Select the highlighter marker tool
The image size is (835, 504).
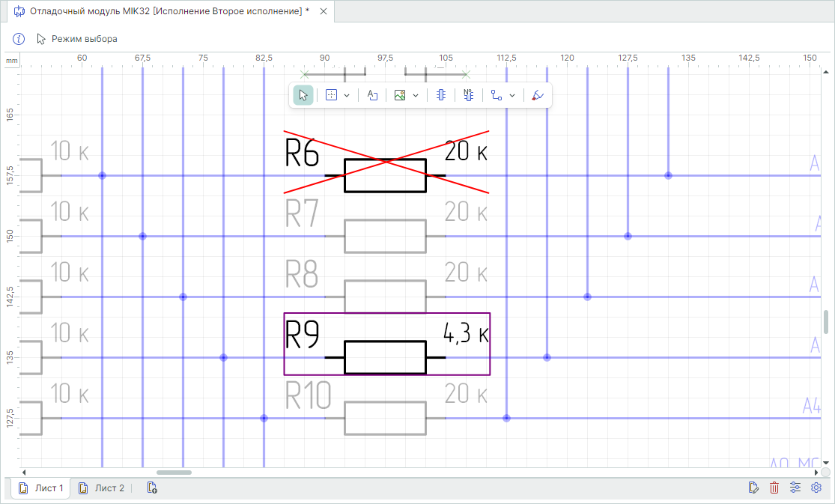tap(537, 95)
